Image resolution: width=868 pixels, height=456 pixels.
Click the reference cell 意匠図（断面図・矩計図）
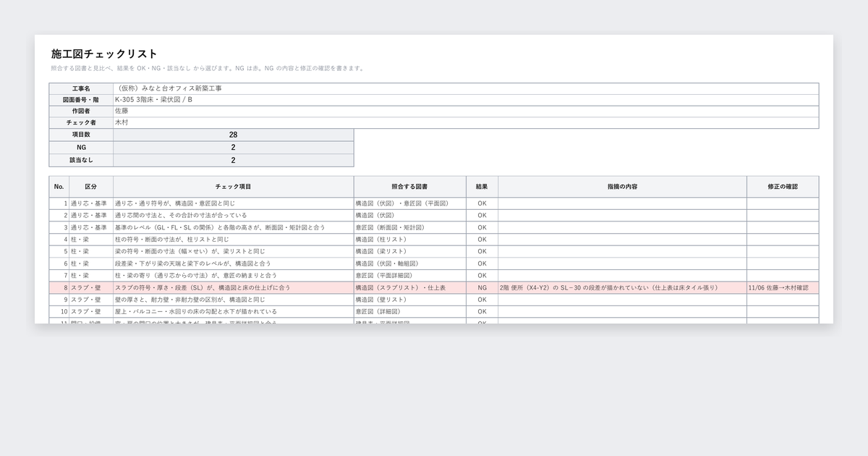tap(410, 228)
